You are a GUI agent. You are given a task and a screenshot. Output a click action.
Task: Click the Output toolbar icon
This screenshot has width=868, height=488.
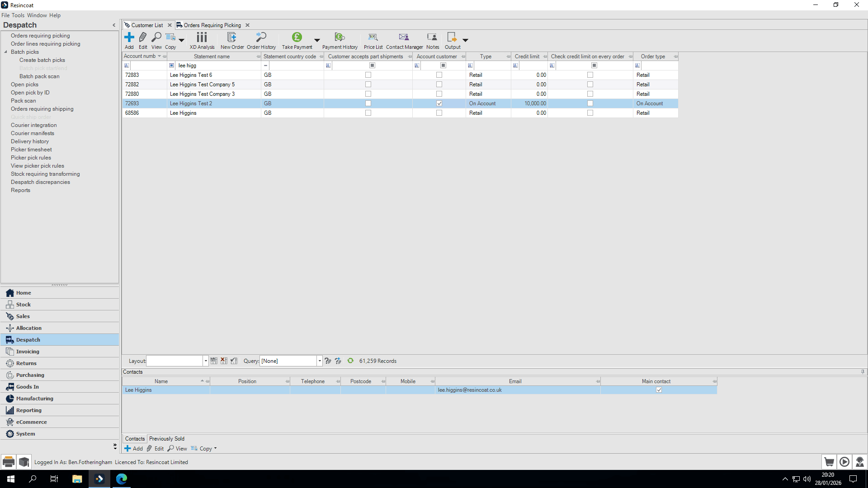tap(452, 37)
